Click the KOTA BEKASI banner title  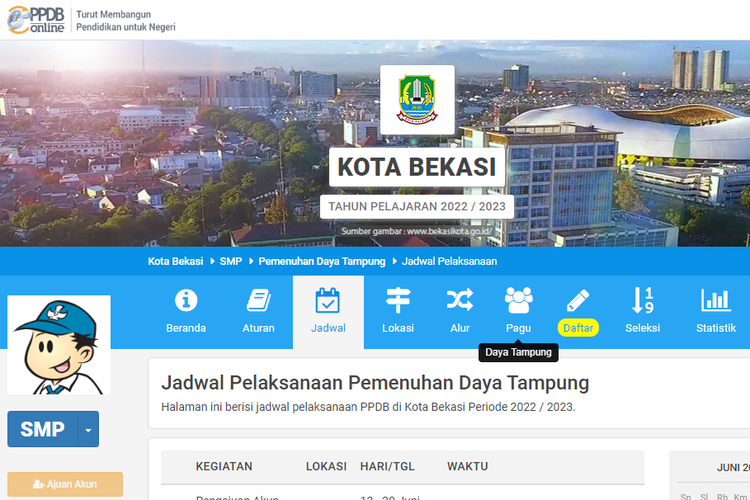pyautogui.click(x=417, y=167)
